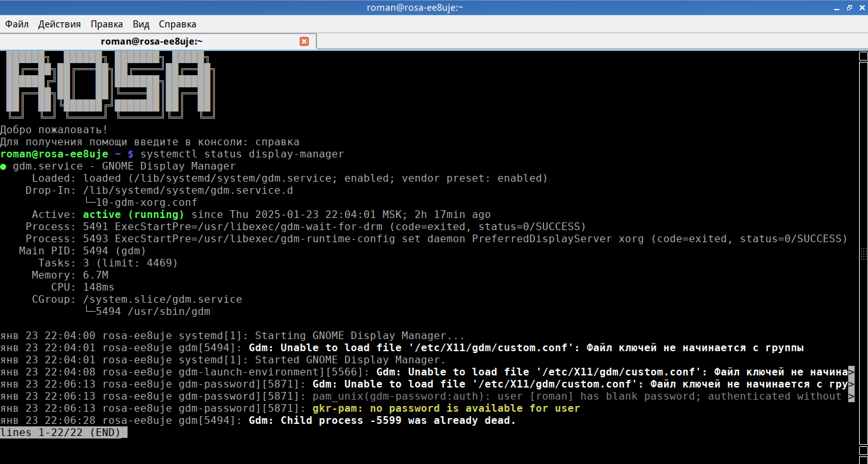Click the 'Loaded: loaded' line
Image resolution: width=868 pixels, height=464 pixels.
(x=290, y=178)
